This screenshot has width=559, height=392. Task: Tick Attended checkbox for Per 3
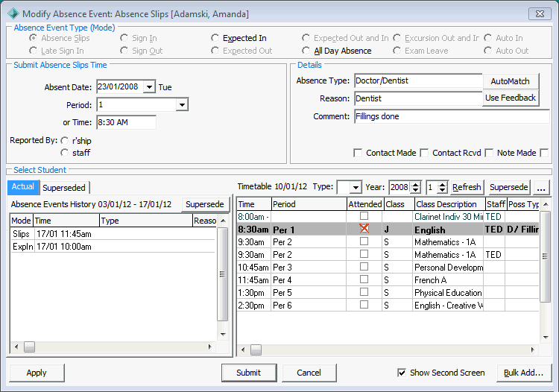pyautogui.click(x=364, y=267)
